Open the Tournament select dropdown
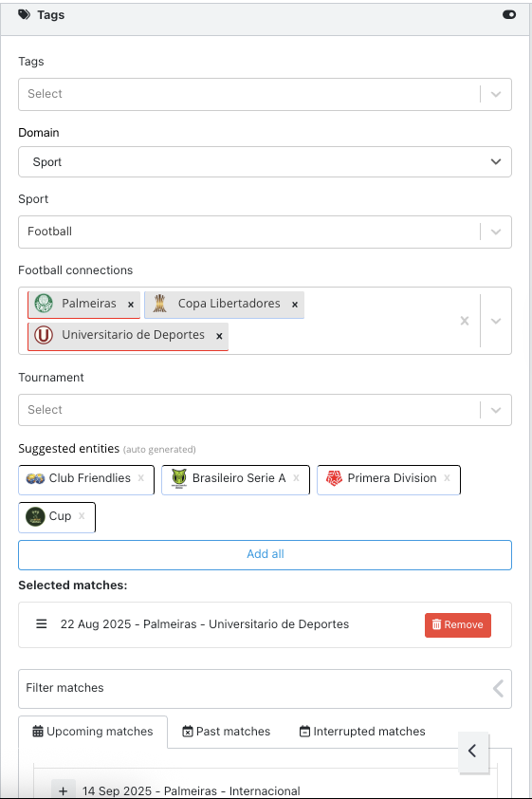Viewport: 532px width, 799px height. 265,410
